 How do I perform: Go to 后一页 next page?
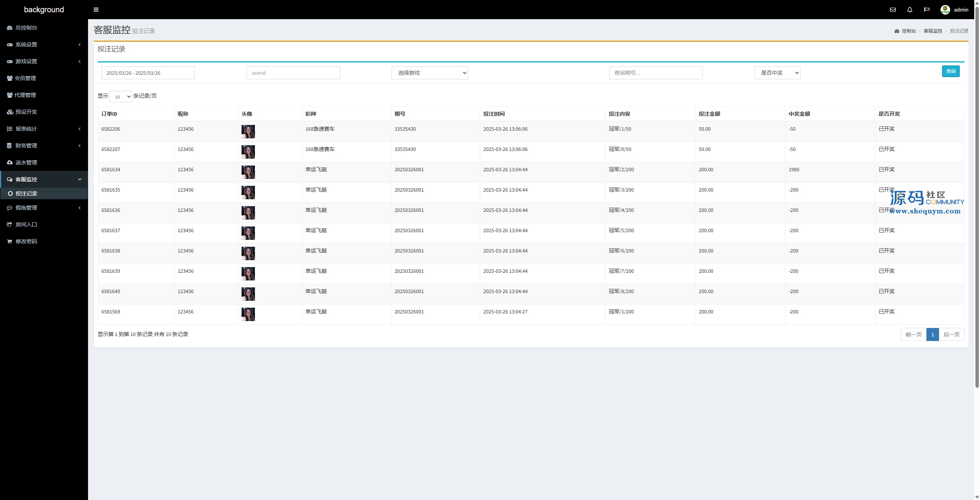pyautogui.click(x=951, y=334)
